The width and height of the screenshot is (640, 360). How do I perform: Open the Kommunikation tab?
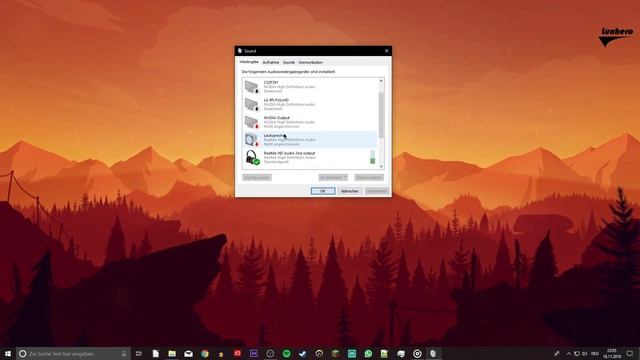pyautogui.click(x=311, y=62)
